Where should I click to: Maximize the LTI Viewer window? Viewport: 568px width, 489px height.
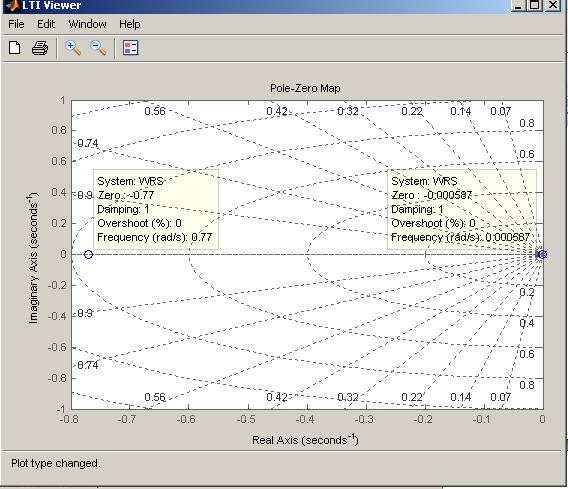pyautogui.click(x=535, y=5)
